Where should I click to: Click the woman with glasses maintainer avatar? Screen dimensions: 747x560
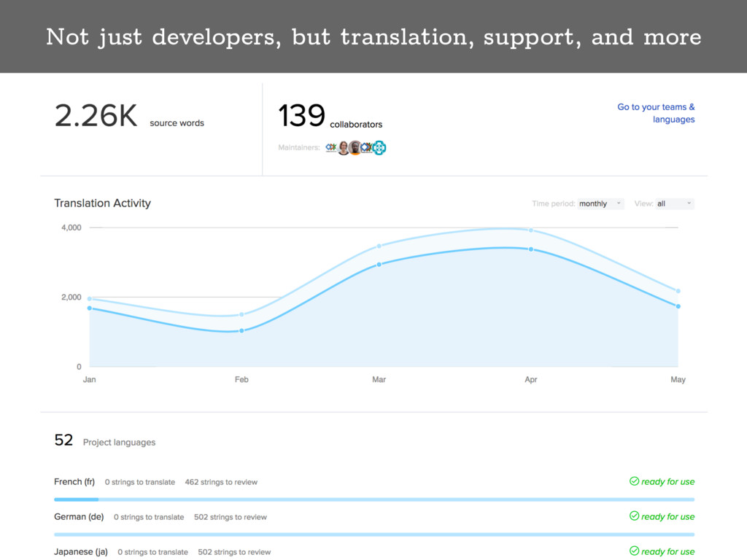343,148
